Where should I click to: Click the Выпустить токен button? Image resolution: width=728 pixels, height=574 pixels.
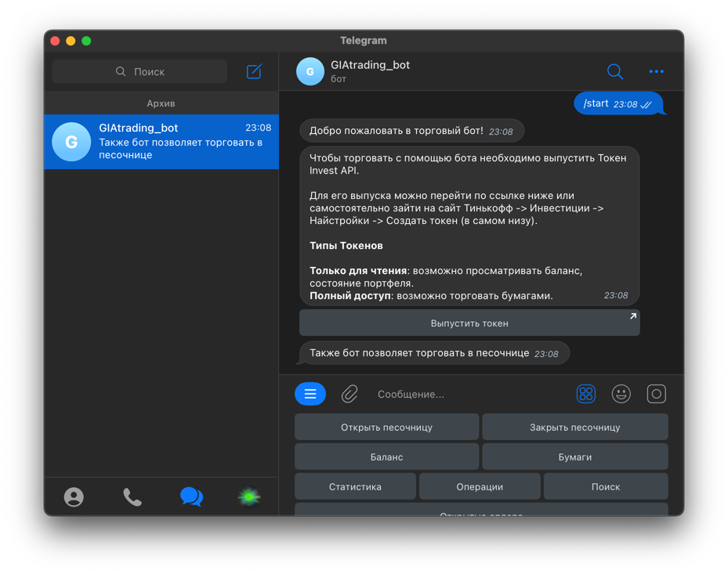[469, 323]
